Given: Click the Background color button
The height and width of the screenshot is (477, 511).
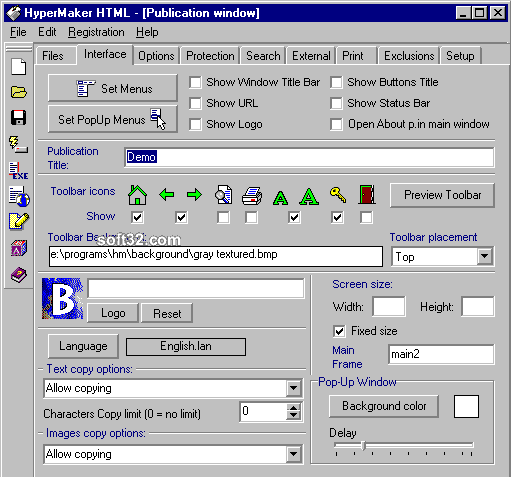Looking at the screenshot, I should point(384,406).
